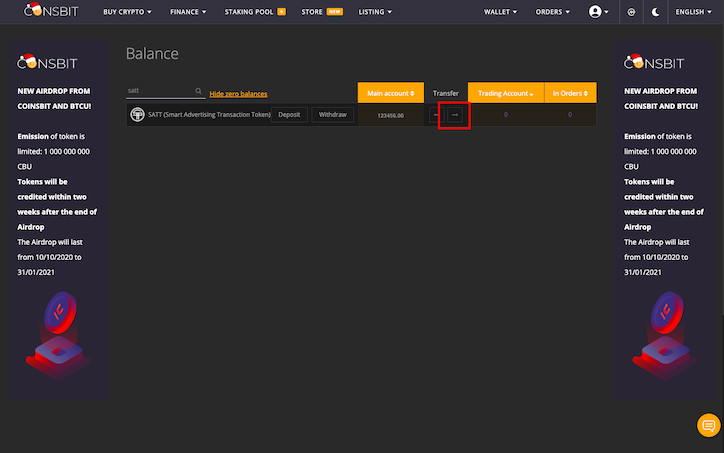Viewport: 724px width, 453px height.
Task: Click the globe icon in the navbar
Action: 631,12
